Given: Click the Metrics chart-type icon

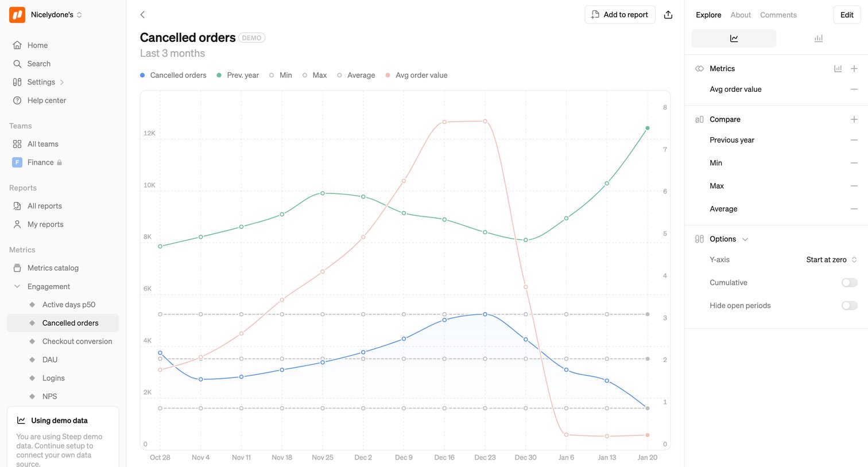Looking at the screenshot, I should click(838, 69).
